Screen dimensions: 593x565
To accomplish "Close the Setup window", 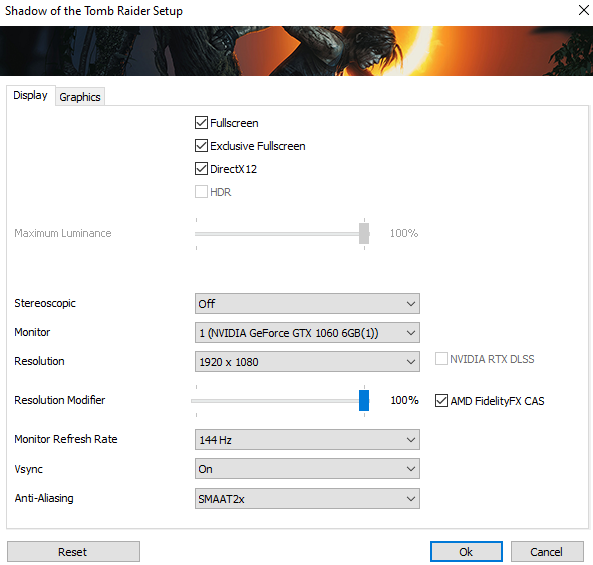I will coord(584,10).
